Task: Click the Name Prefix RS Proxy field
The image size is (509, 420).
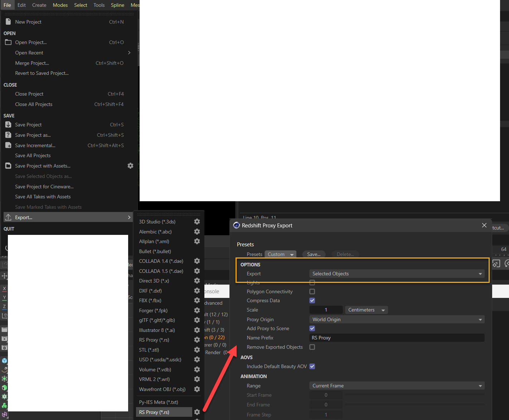Action: 397,338
